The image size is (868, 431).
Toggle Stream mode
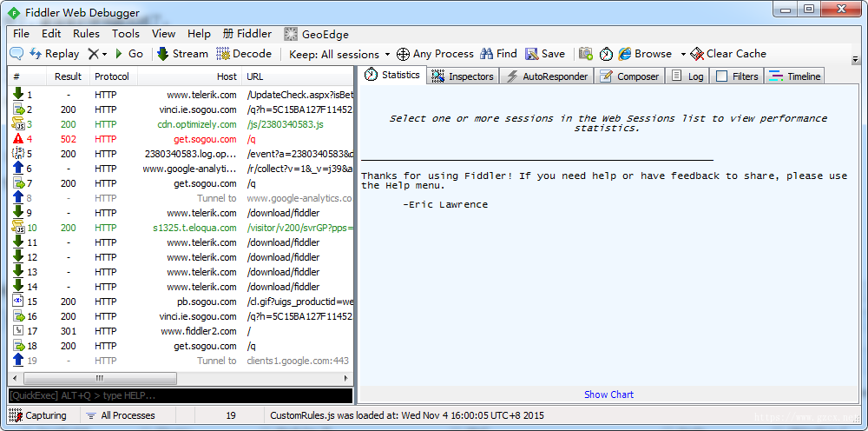point(182,54)
